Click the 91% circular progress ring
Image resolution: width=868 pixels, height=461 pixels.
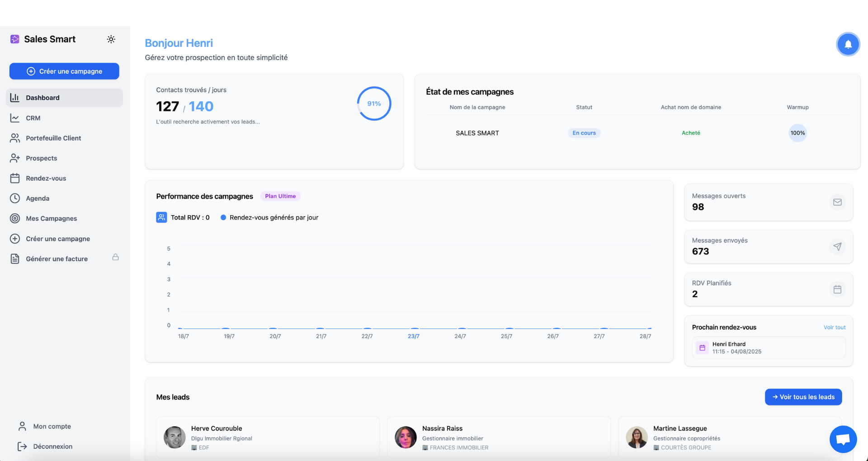point(374,103)
